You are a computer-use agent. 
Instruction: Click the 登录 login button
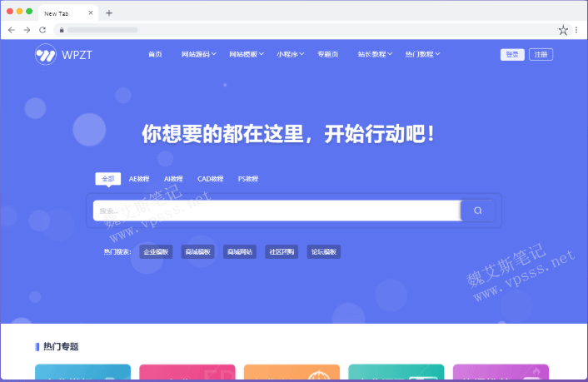tap(512, 54)
